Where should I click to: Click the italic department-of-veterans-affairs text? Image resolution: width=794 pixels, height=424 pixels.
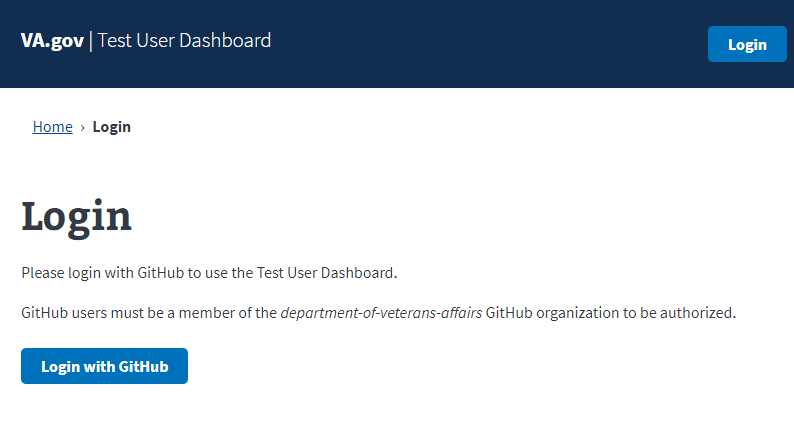381,313
